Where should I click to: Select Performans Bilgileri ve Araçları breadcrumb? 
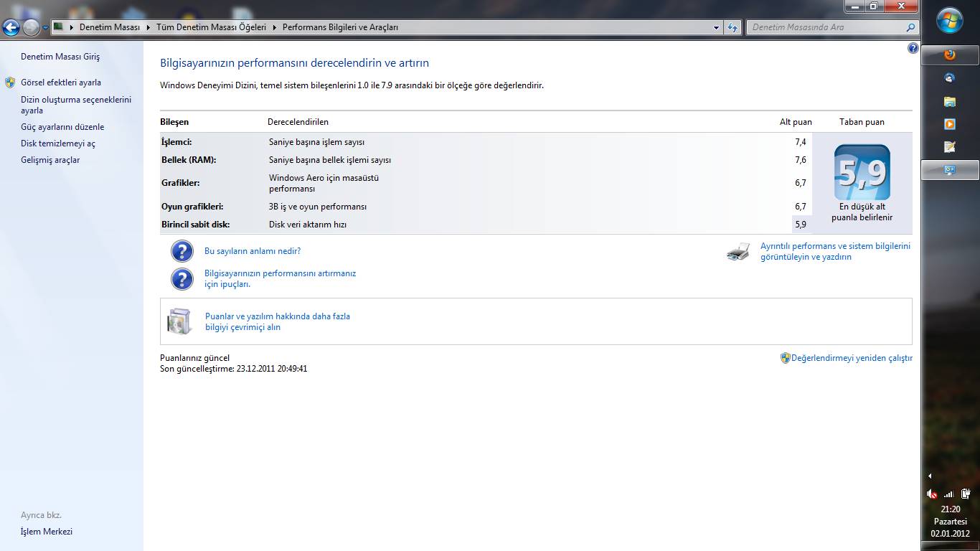(340, 27)
